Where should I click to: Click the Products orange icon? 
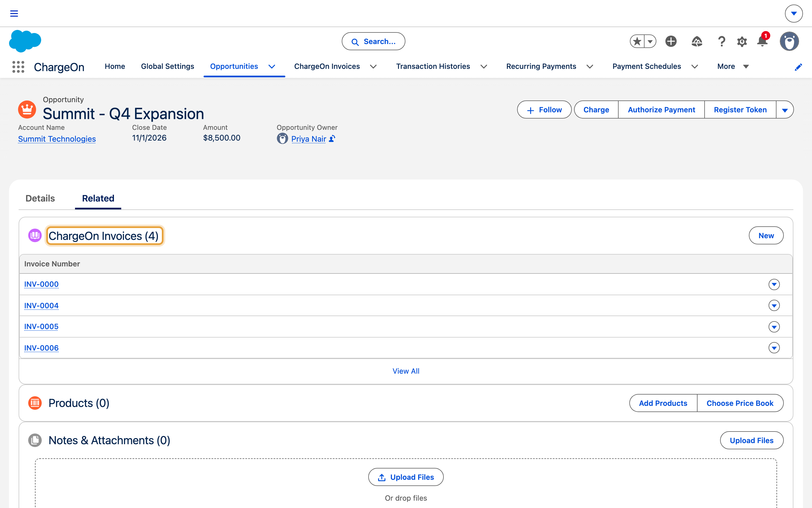[35, 403]
